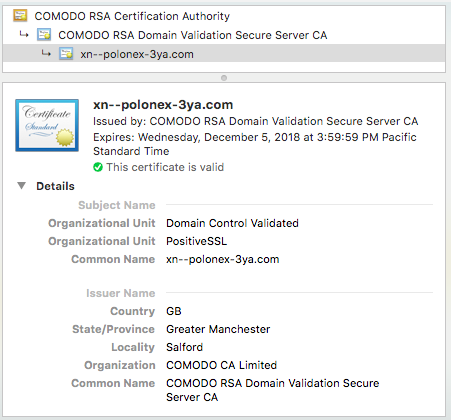This screenshot has height=420, width=451.
Task: Click the green valid checkmark icon
Action: point(98,167)
